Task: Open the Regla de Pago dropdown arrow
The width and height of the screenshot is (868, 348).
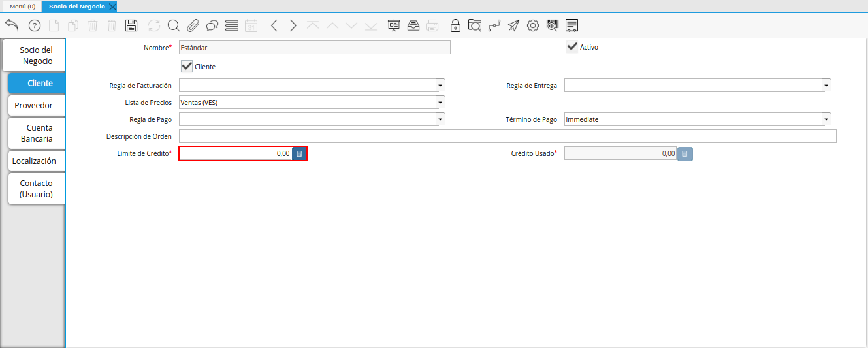Action: tap(441, 119)
